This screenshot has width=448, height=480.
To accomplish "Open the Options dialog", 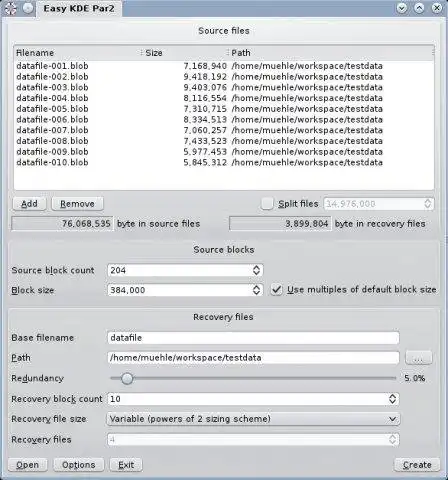I will pos(79,465).
